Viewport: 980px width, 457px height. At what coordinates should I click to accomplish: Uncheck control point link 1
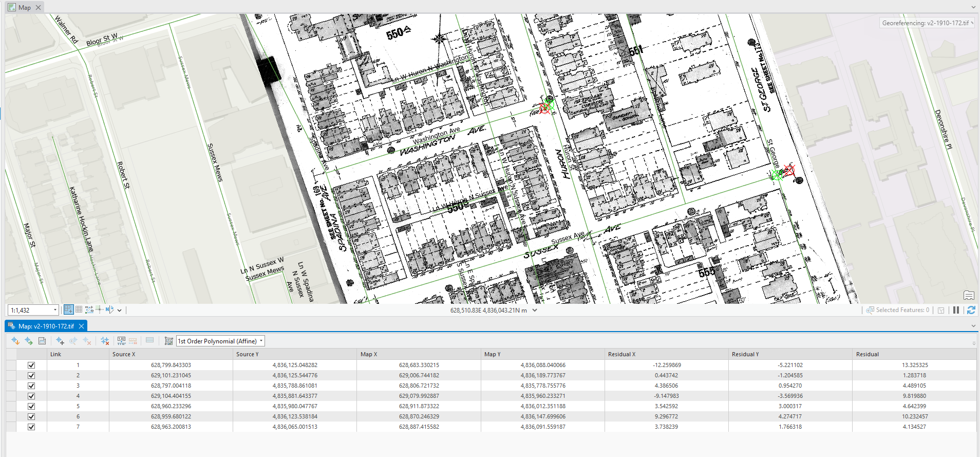pyautogui.click(x=31, y=365)
